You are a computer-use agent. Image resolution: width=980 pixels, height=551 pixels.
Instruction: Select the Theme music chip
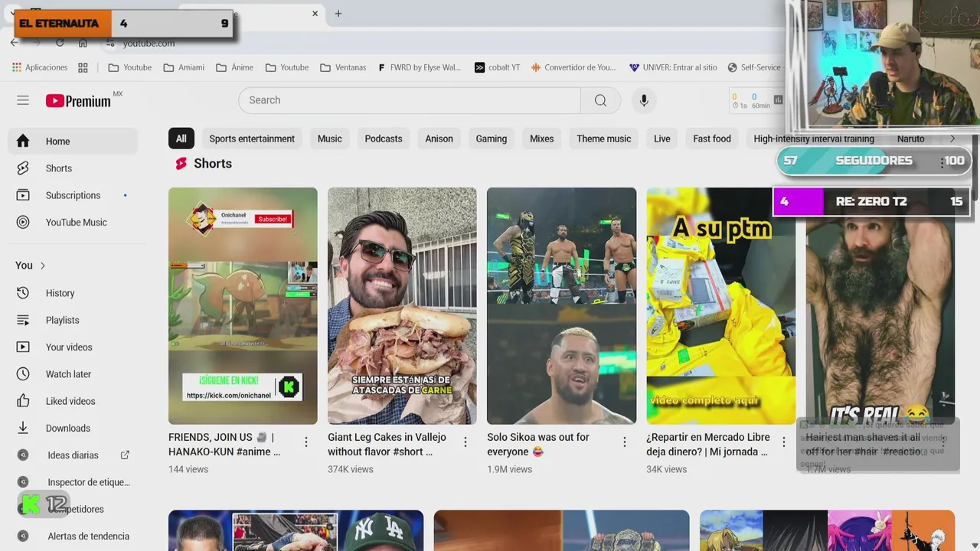coord(604,139)
